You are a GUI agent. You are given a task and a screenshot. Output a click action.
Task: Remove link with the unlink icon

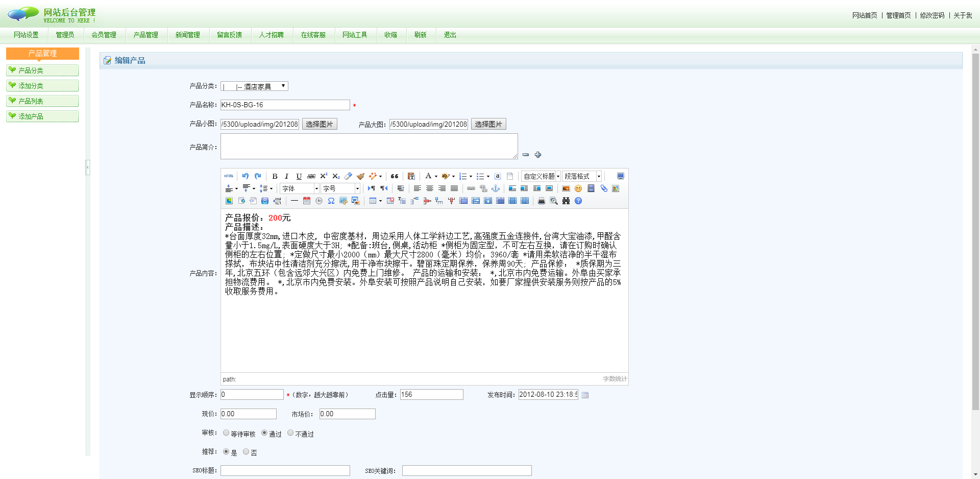click(x=483, y=188)
